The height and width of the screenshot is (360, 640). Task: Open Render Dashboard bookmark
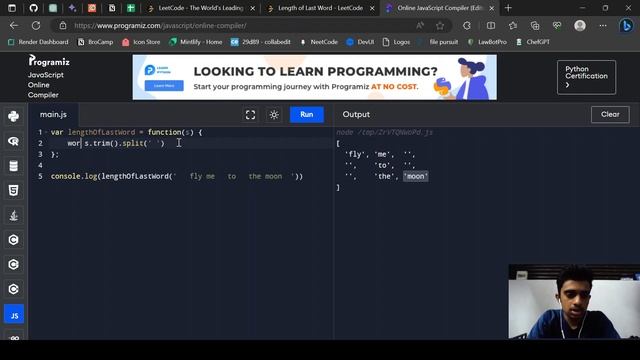pyautogui.click(x=38, y=42)
